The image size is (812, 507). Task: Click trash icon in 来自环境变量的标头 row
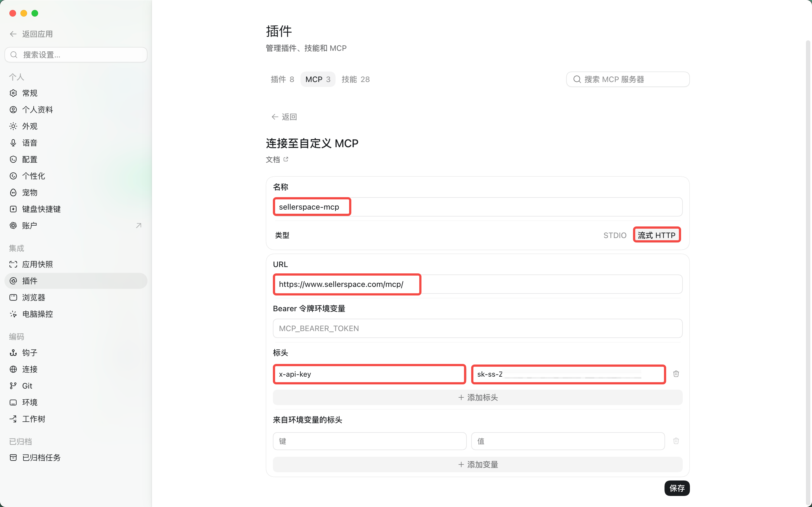pyautogui.click(x=676, y=441)
